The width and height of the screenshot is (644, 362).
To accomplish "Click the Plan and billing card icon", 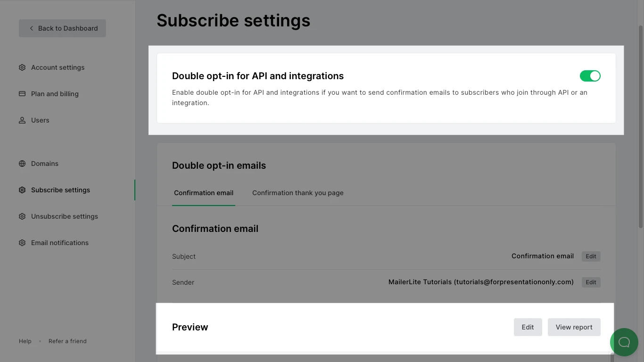I will point(22,94).
